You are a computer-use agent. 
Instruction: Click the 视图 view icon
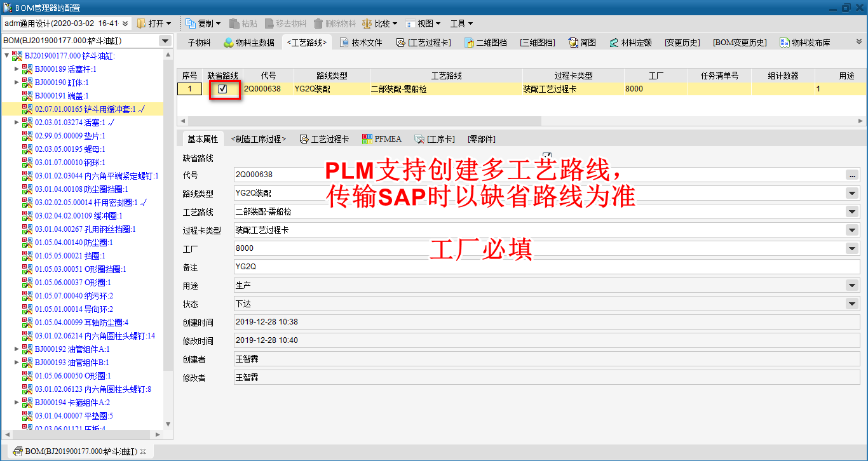pyautogui.click(x=410, y=23)
